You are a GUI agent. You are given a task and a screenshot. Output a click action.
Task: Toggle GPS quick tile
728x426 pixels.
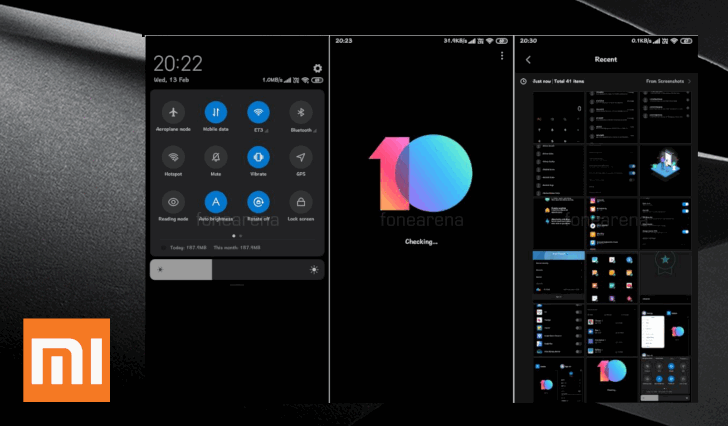point(301,157)
